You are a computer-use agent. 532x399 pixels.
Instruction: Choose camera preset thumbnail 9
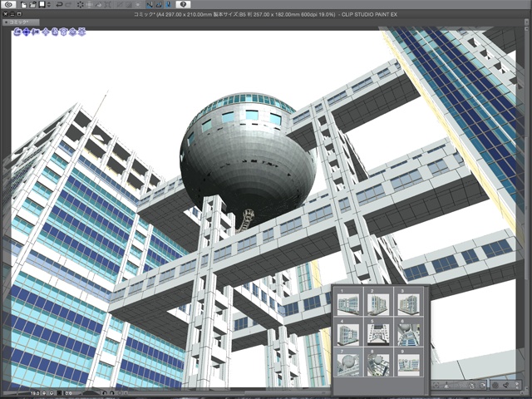pyautogui.click(x=409, y=362)
